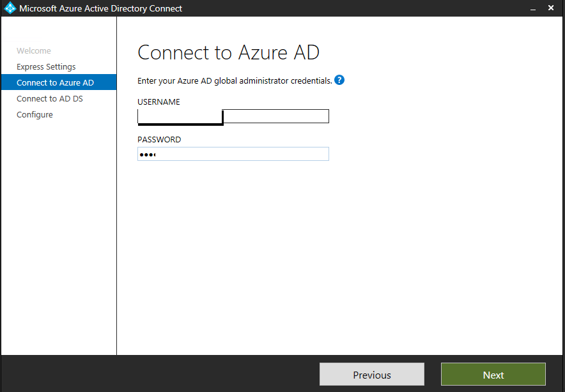
Task: Click the USERNAME label
Action: pos(159,102)
